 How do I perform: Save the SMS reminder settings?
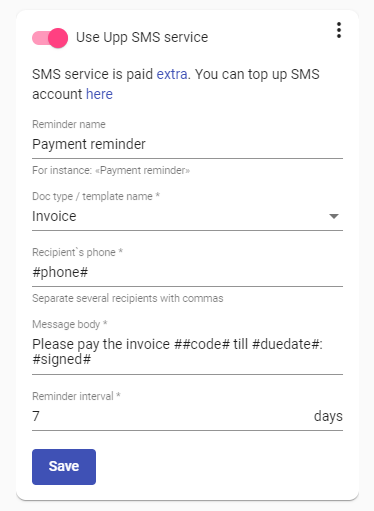[64, 467]
